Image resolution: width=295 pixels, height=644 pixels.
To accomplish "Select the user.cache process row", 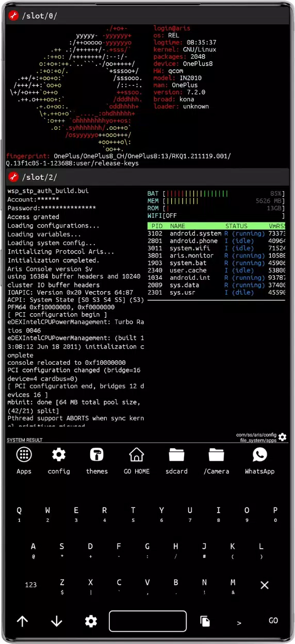I will click(x=216, y=270).
